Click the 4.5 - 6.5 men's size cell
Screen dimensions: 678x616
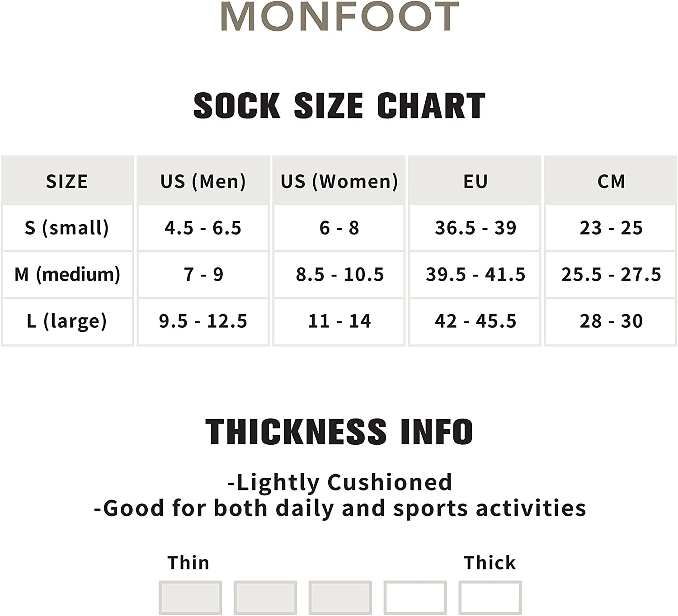point(203,228)
